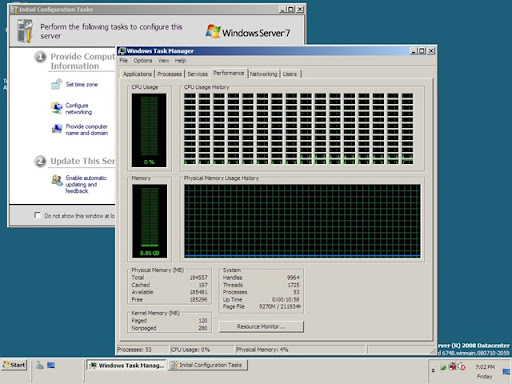Click the Physical Memory Total value 194557
The image size is (512, 384).
point(199,277)
